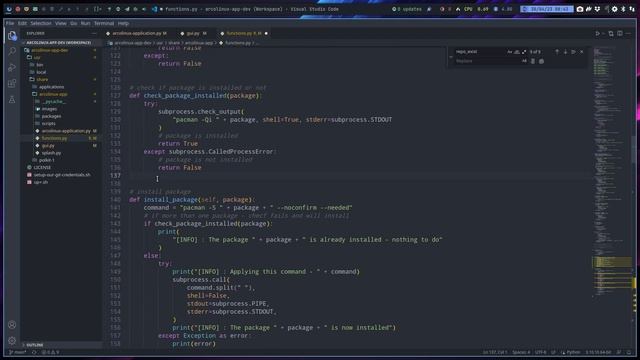This screenshot has width=640, height=360.
Task: Open setup-our-git-credentials.sh in Explorer
Action: (62, 175)
